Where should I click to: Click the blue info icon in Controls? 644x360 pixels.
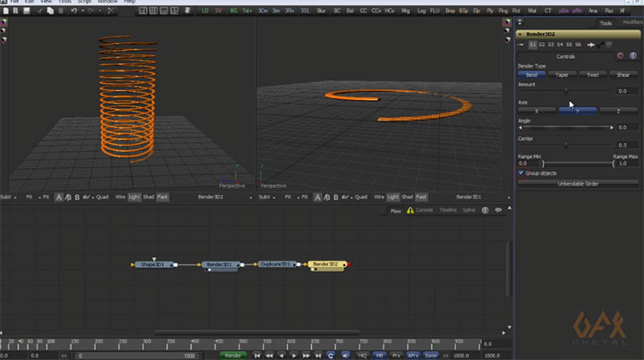(633, 55)
